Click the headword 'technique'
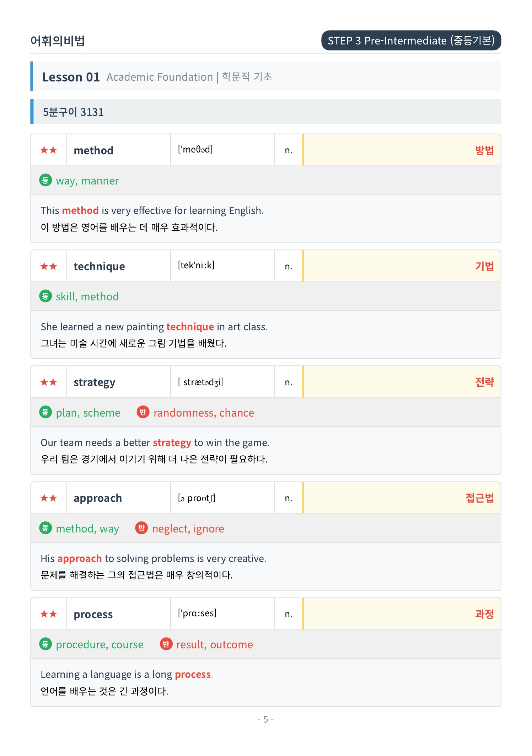Image resolution: width=532 pixels, height=756 pixels. (99, 266)
